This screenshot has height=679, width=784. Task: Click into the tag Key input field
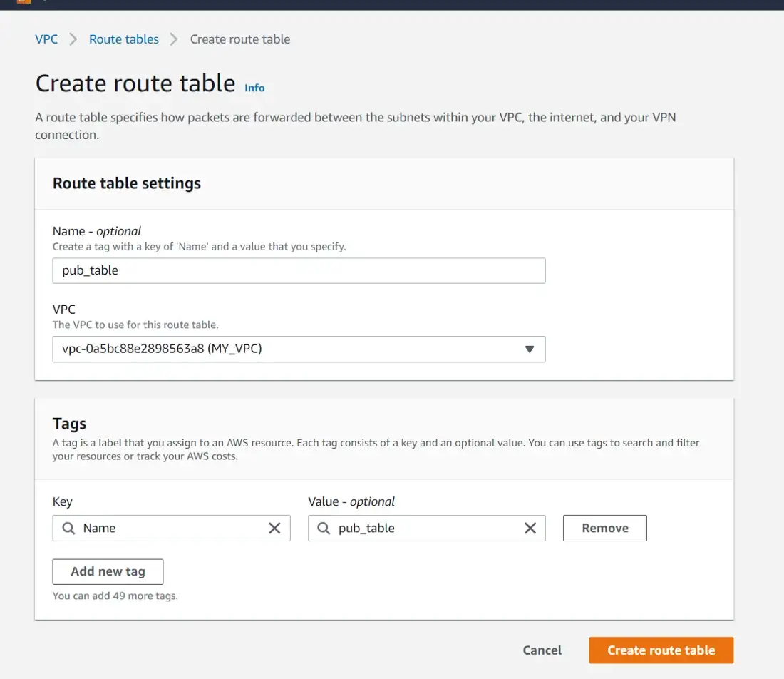pos(171,529)
